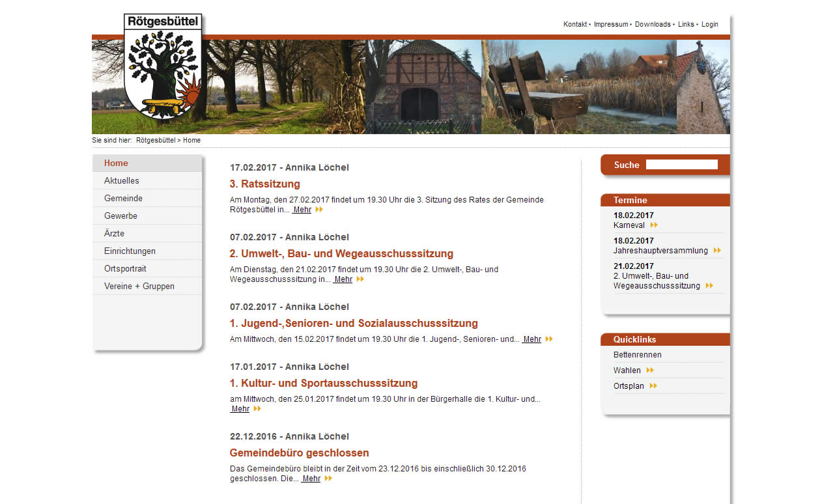Click the date line 22.12.2016 - Annika Löchel

[x=289, y=437]
